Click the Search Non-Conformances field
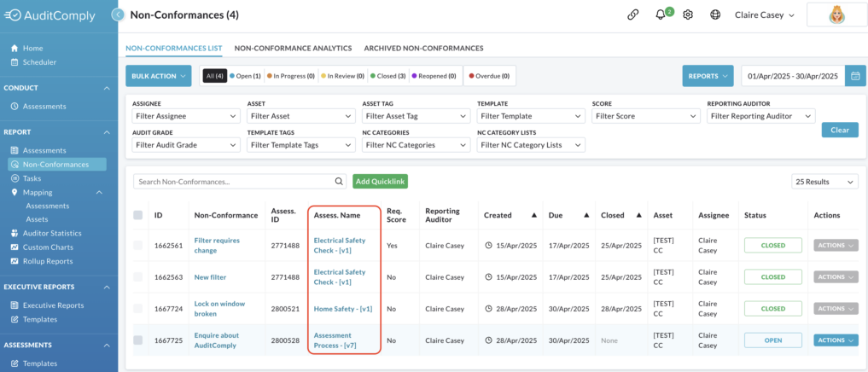Image resolution: width=868 pixels, height=372 pixels. tap(232, 182)
